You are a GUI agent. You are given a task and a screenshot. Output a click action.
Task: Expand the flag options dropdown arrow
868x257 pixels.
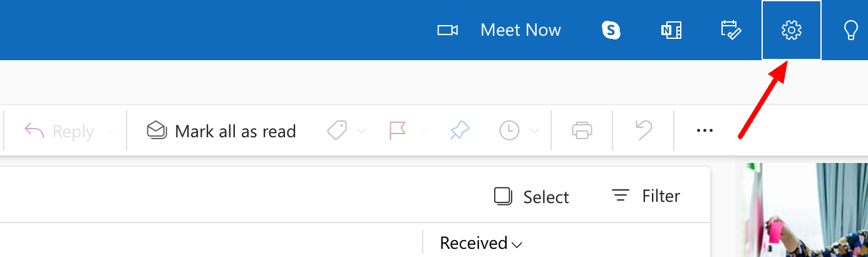point(424,131)
